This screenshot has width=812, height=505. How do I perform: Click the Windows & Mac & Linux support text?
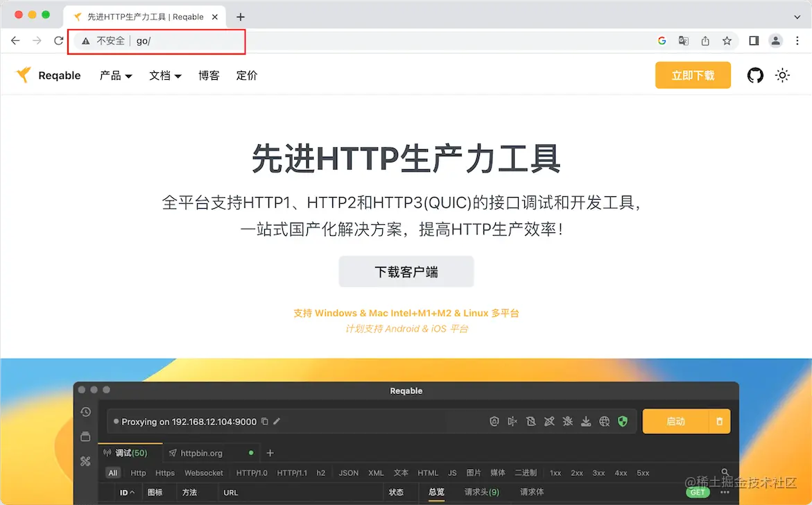coord(406,313)
